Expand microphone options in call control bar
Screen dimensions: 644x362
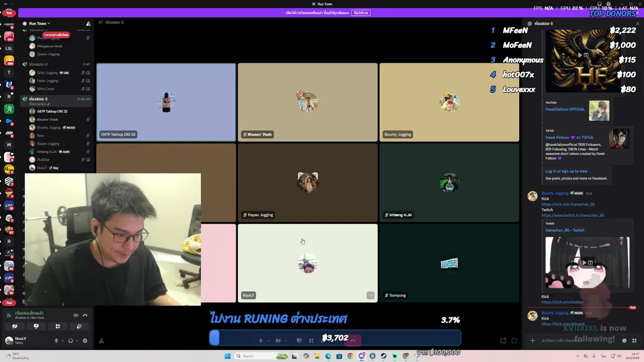coord(268,340)
